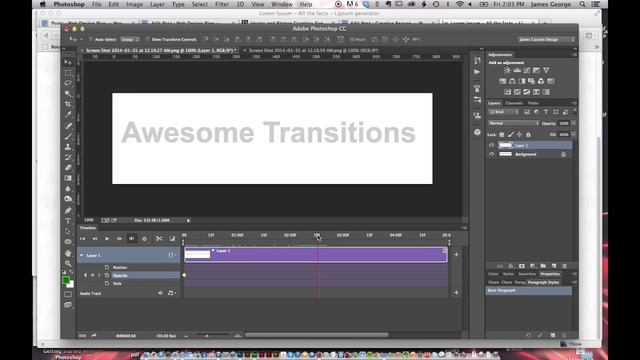
Task: Delete layer with the Layers panel trash icon
Action: point(565,266)
